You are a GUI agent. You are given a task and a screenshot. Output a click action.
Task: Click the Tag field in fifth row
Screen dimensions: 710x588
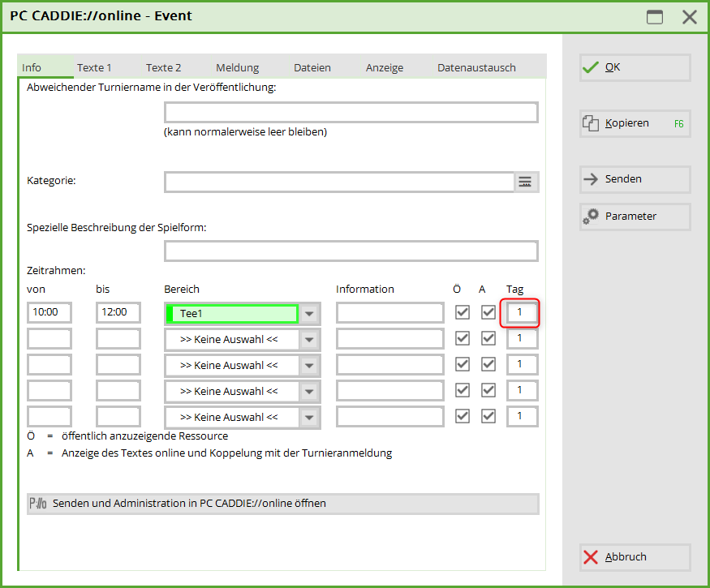[x=522, y=416]
